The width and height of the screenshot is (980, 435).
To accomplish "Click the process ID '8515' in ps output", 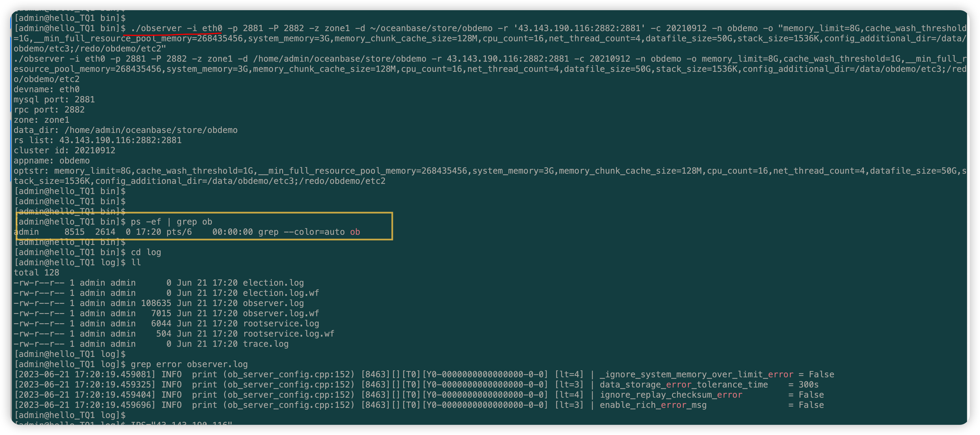I will click(75, 232).
